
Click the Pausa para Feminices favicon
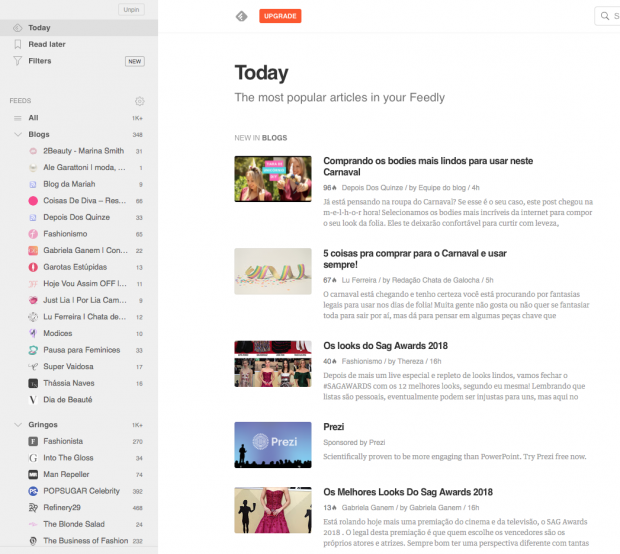tap(33, 350)
